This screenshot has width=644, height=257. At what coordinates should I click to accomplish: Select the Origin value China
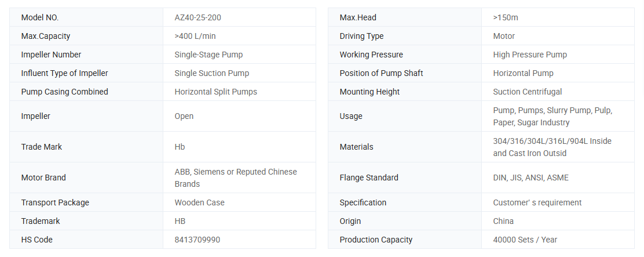click(x=503, y=221)
